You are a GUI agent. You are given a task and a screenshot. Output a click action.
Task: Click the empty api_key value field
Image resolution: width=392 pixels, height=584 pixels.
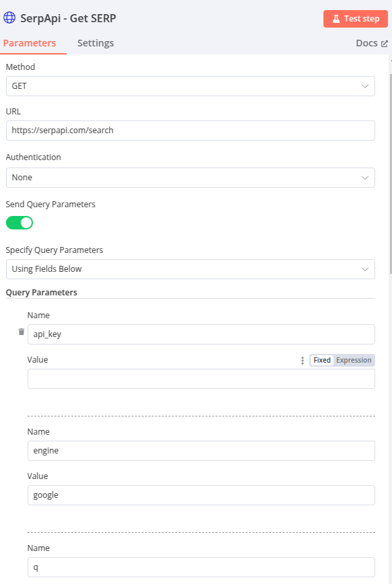coord(201,379)
